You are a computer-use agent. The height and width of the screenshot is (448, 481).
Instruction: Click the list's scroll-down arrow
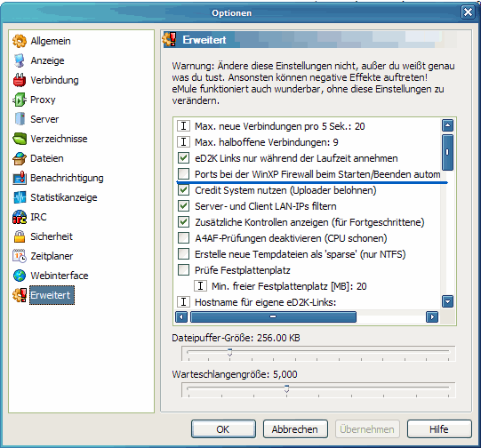tap(447, 301)
